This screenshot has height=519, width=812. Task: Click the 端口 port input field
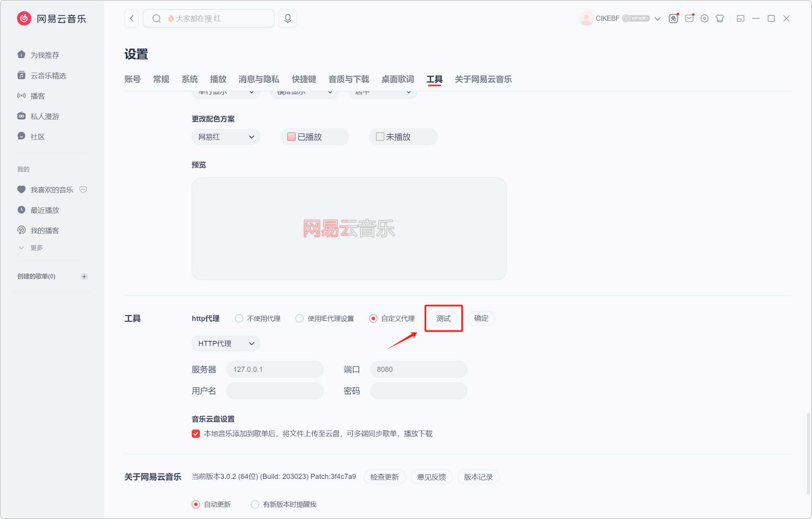coord(419,369)
